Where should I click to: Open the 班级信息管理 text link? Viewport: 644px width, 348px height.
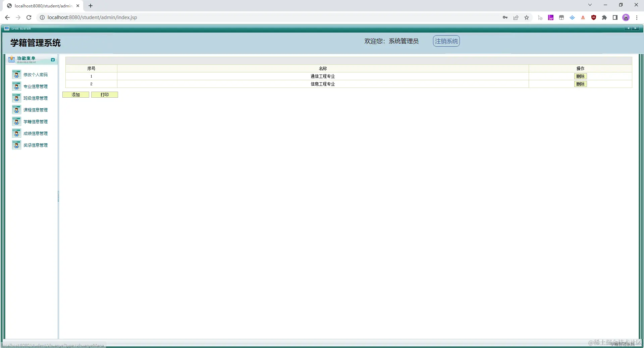[x=36, y=98]
